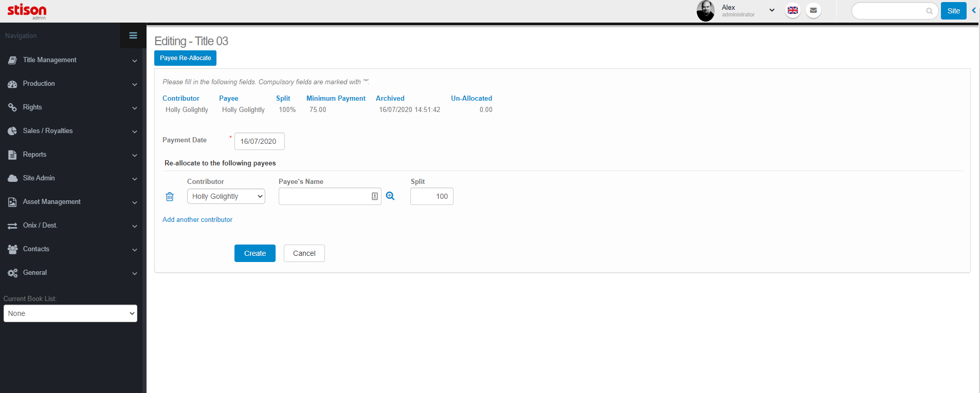Click the payee search magnifier icon
Viewport: 980px width, 393px height.
tap(390, 196)
